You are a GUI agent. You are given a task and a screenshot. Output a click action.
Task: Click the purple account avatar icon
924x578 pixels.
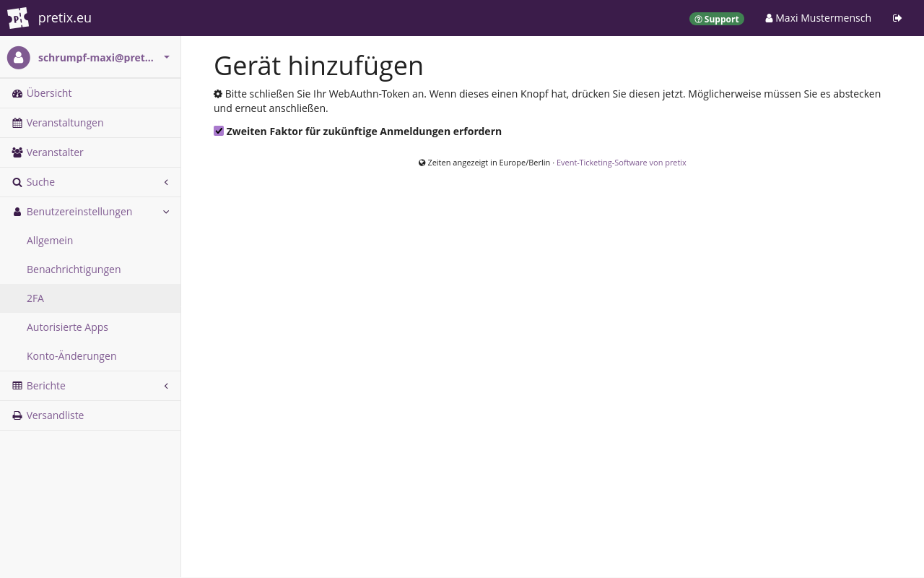[19, 58]
